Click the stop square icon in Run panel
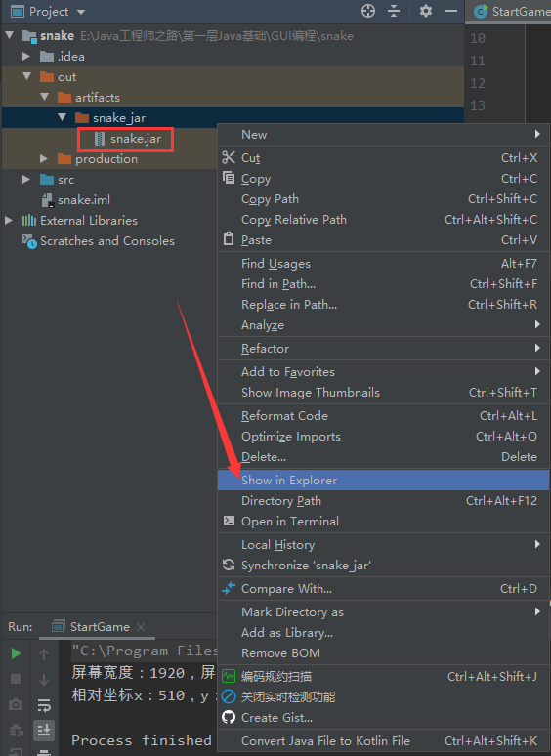The height and width of the screenshot is (756, 551). coord(16,679)
